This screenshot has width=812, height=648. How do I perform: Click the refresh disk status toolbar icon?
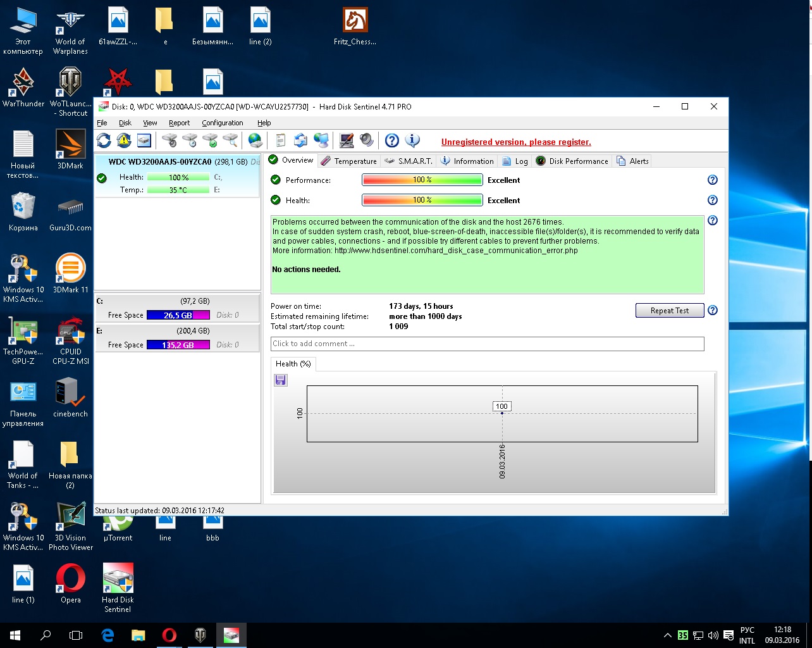[104, 140]
